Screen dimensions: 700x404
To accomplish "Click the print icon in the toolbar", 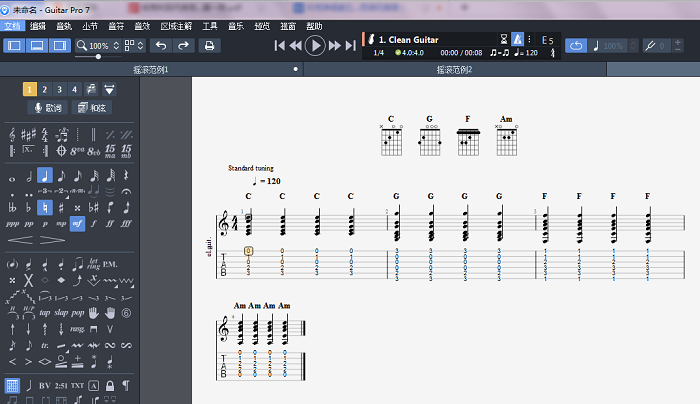I will 209,45.
